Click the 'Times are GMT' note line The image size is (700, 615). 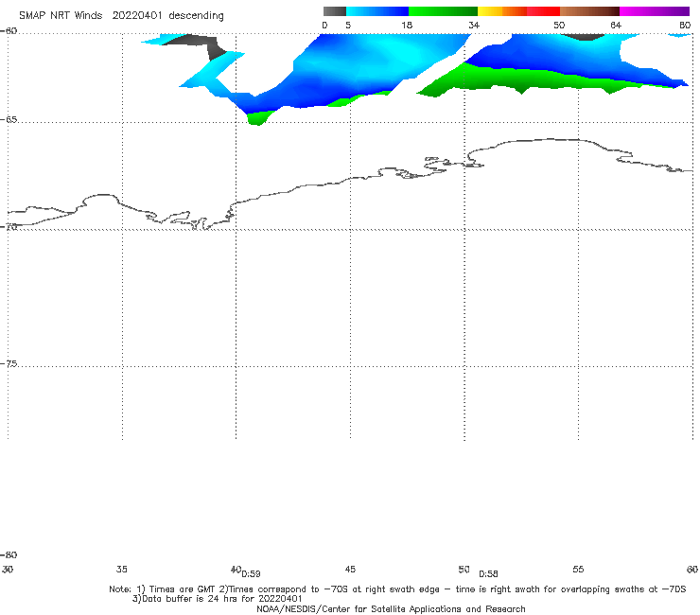point(397,589)
